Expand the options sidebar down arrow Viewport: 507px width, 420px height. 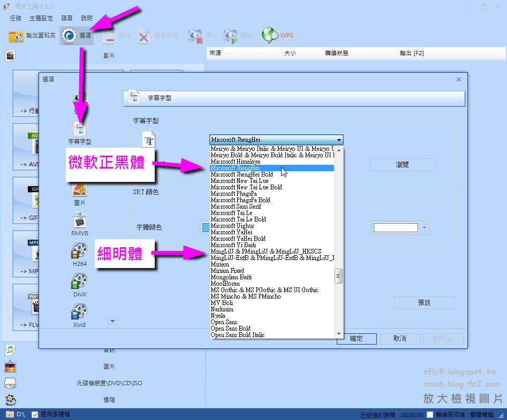coord(112,321)
